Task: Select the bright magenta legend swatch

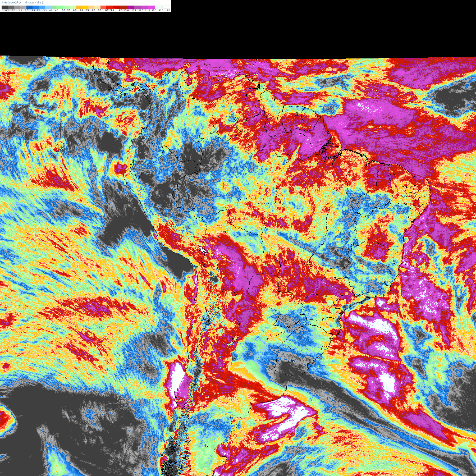Action: (x=152, y=7)
